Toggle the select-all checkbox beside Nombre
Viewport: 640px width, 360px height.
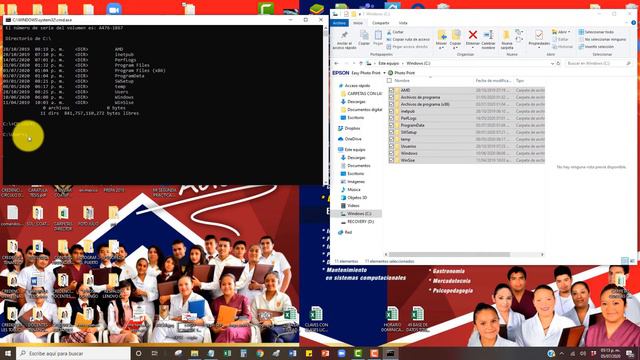tap(389, 81)
